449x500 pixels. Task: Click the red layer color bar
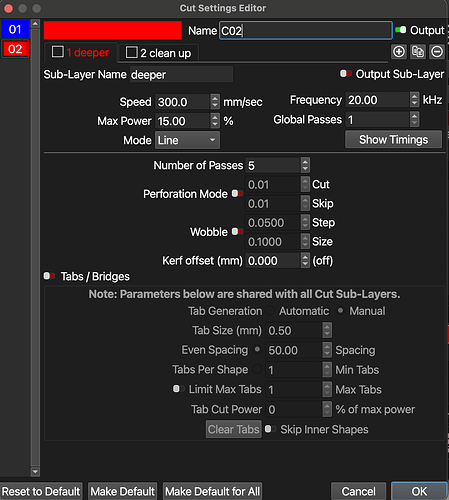pyautogui.click(x=113, y=30)
